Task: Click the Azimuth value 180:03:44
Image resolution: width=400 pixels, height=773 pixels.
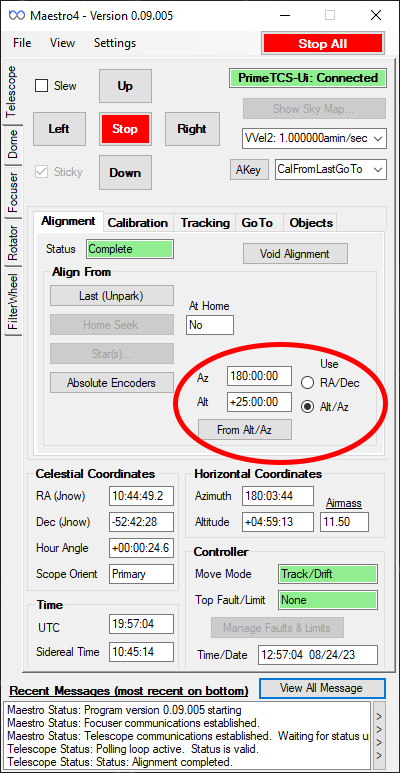Action: tap(278, 496)
